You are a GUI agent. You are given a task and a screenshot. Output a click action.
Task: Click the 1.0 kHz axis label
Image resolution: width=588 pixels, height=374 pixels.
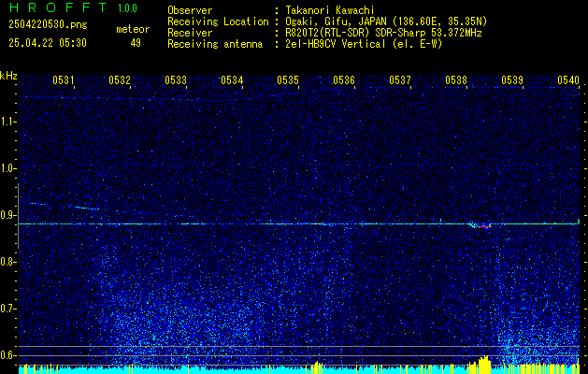click(x=7, y=168)
